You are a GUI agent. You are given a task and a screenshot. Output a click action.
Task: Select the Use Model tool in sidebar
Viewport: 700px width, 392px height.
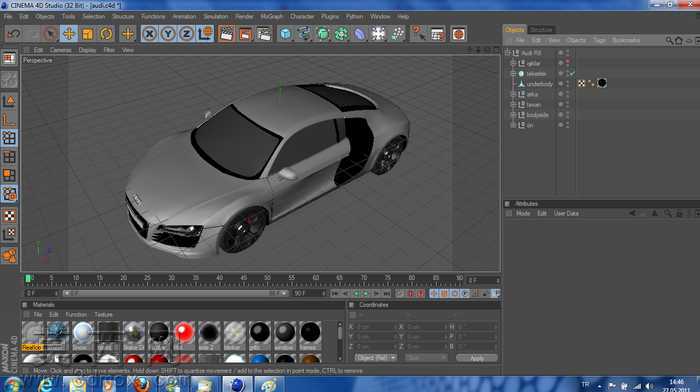tap(9, 101)
